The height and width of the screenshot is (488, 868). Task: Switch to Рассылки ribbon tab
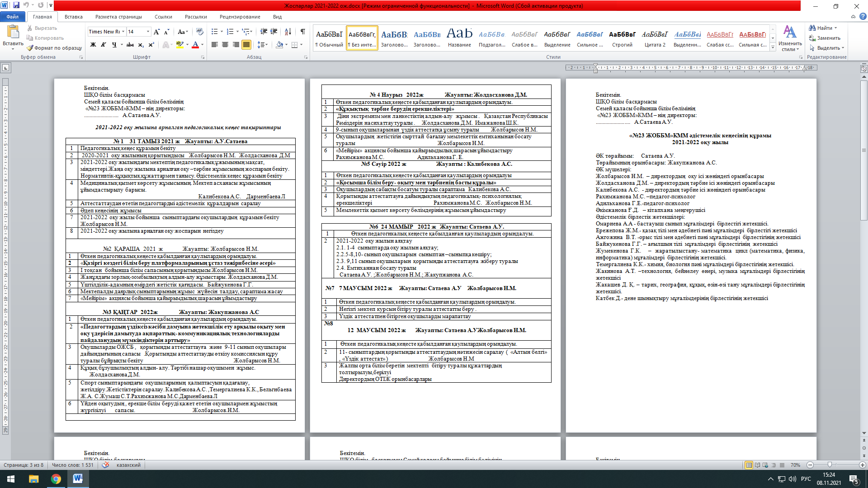click(x=196, y=17)
